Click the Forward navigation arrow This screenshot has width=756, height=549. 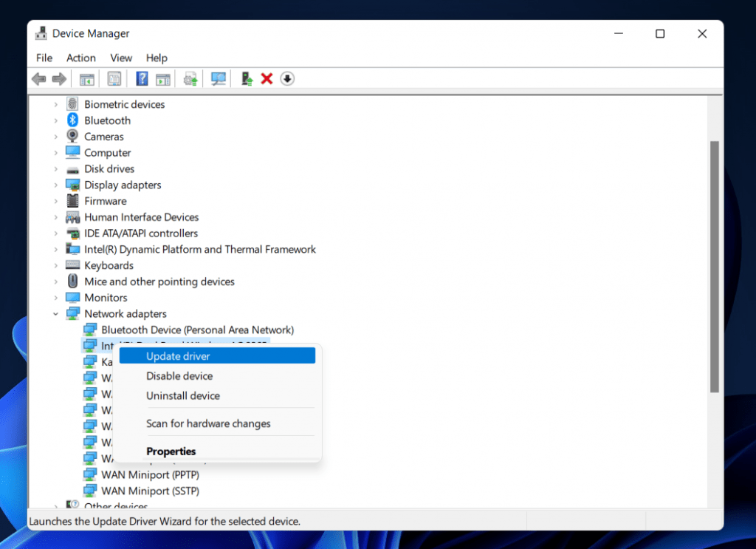point(59,78)
